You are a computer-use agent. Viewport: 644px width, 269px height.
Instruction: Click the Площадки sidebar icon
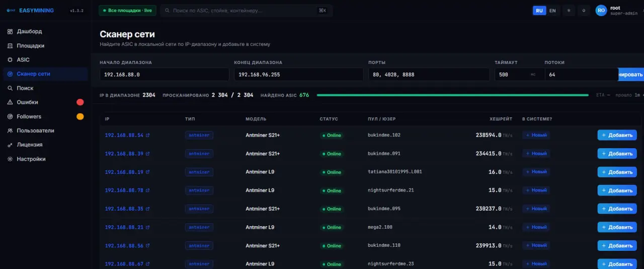click(10, 45)
